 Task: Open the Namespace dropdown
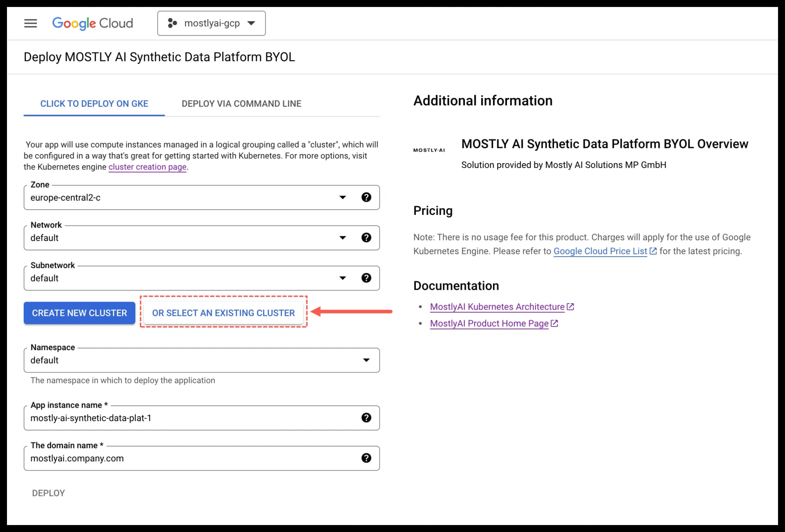[366, 360]
